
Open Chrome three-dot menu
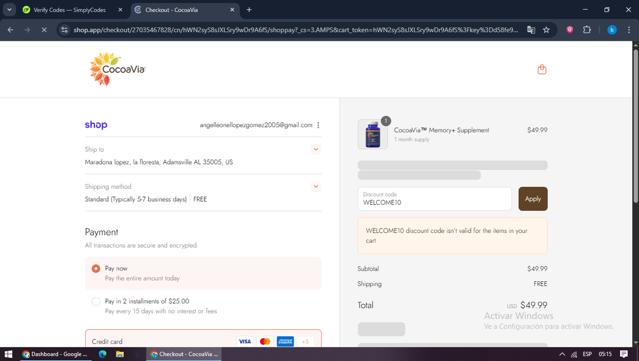(x=629, y=30)
